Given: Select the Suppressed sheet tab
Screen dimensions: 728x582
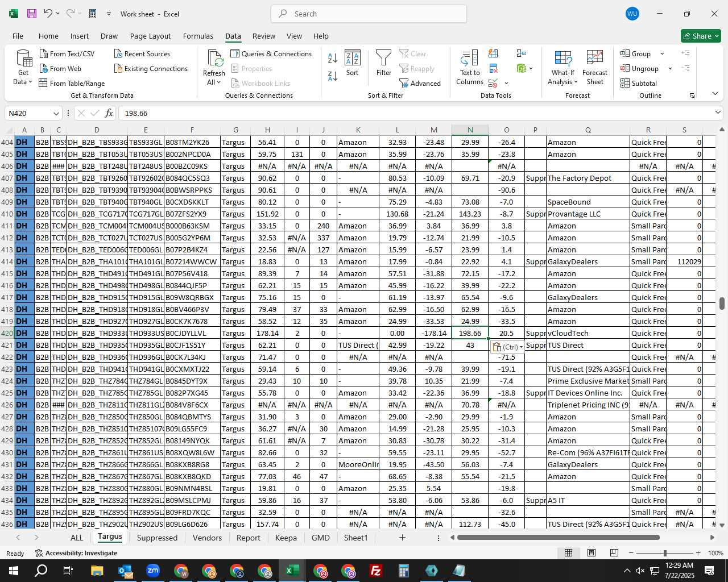Looking at the screenshot, I should pos(157,538).
